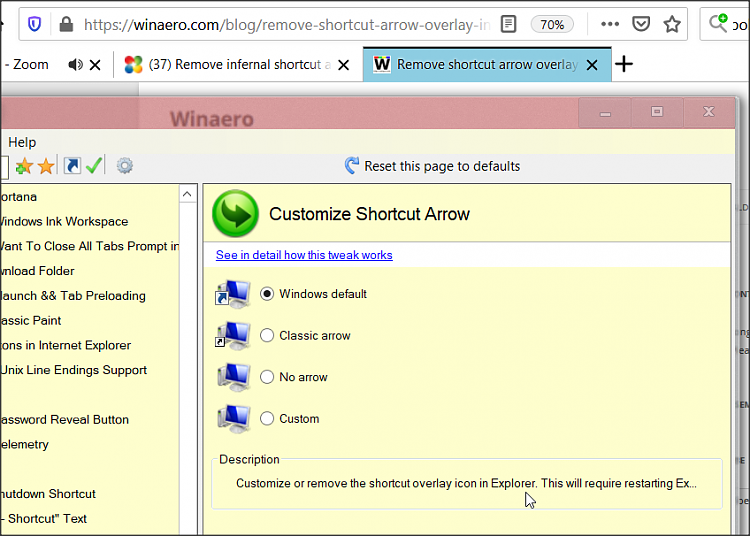Click Reset this page to defaults
Image resolution: width=750 pixels, height=536 pixels.
pos(432,166)
